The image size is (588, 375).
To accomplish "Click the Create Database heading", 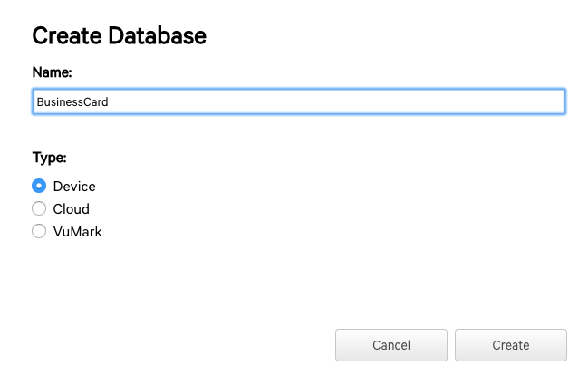I will [x=120, y=35].
